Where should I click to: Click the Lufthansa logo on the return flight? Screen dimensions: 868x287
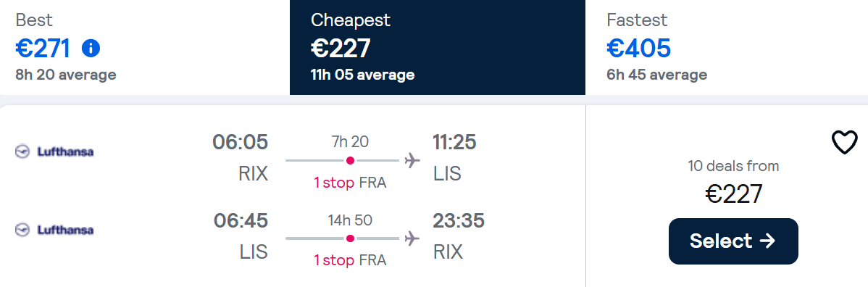[x=54, y=229]
